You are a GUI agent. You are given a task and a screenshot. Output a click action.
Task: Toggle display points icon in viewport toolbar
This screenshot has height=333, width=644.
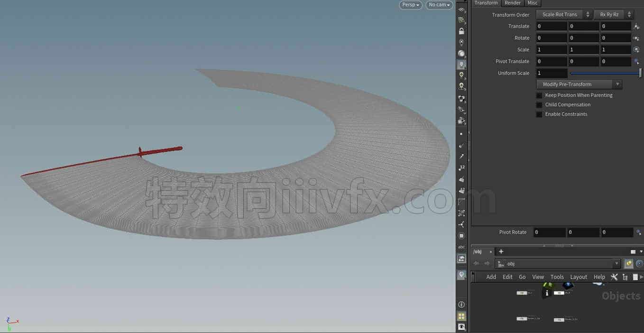pos(461,134)
